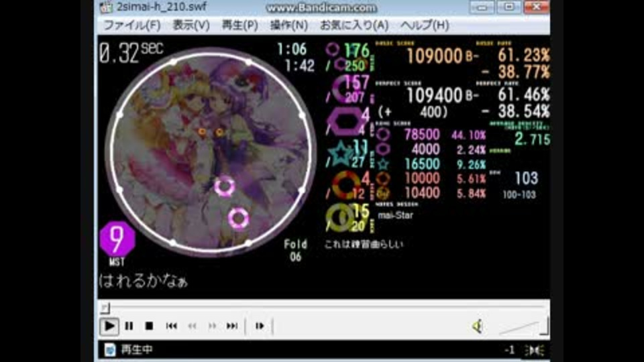Open the お気に入り(A) menu
The width and height of the screenshot is (644, 362).
tap(354, 25)
